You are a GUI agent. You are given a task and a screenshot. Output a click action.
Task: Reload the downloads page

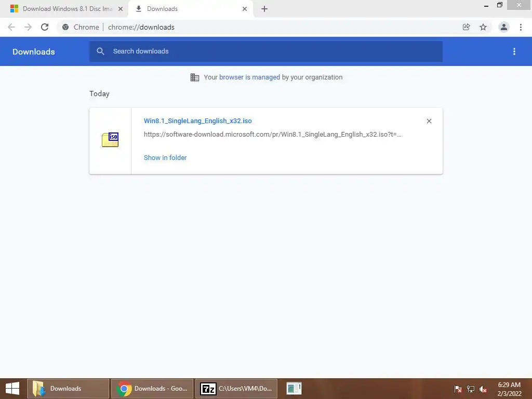45,27
